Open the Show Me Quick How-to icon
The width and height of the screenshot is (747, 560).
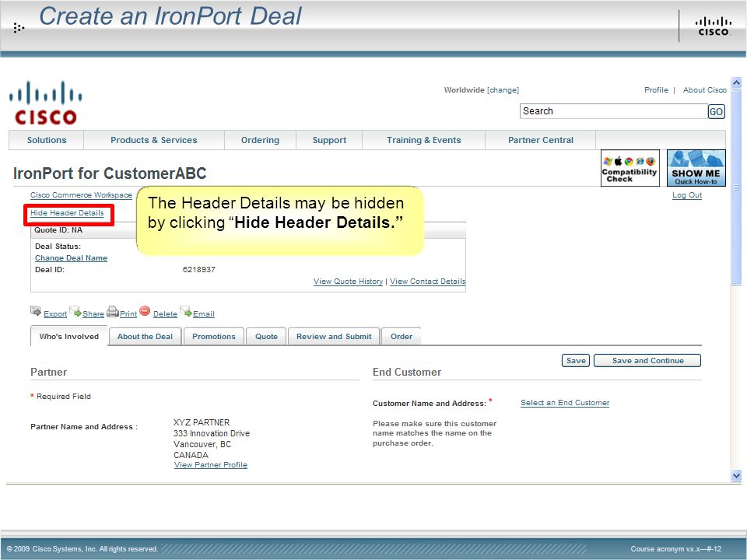point(696,168)
